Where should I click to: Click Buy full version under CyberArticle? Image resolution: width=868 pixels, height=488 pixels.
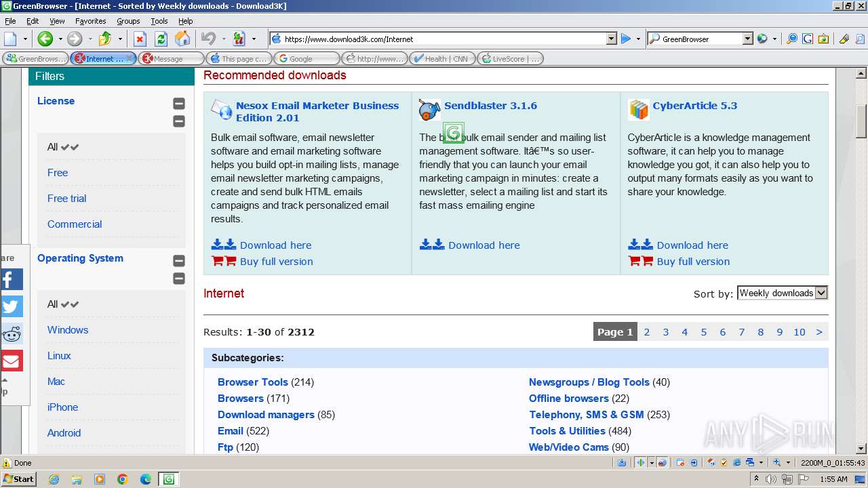click(x=693, y=262)
